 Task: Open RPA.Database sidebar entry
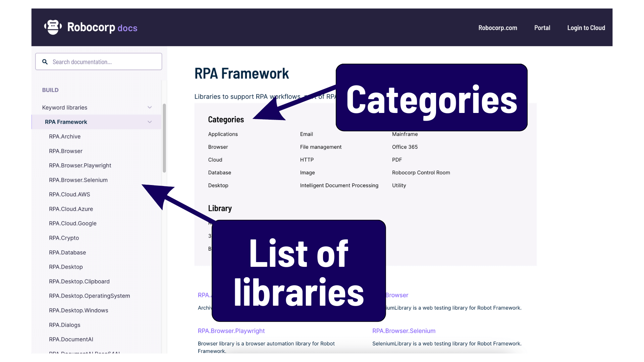tap(67, 252)
